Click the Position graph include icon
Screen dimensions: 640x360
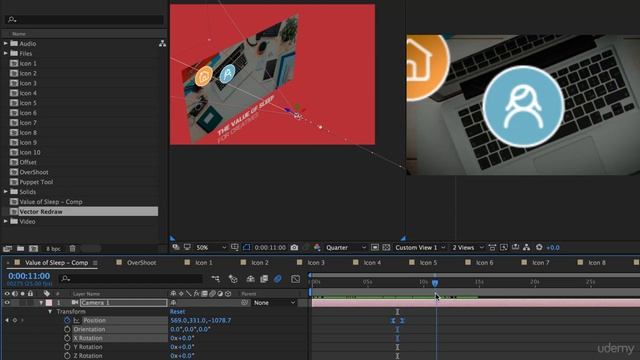(76, 320)
